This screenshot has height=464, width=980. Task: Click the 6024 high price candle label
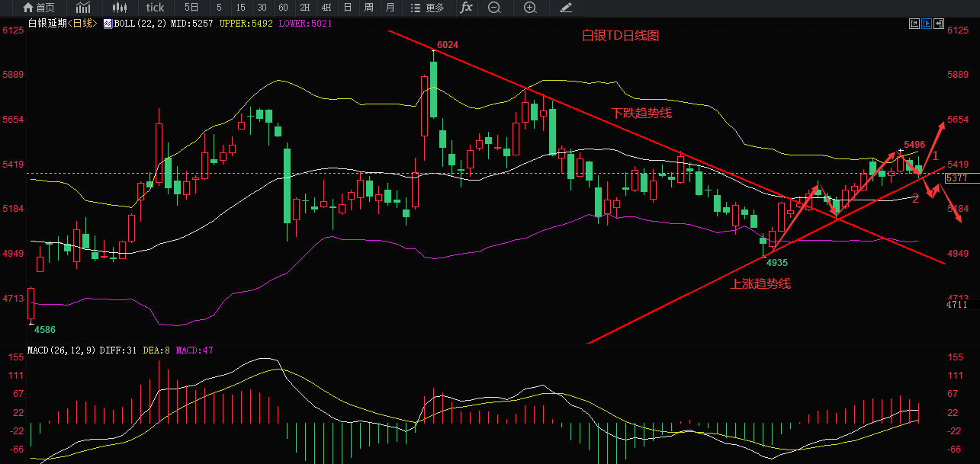tap(448, 45)
